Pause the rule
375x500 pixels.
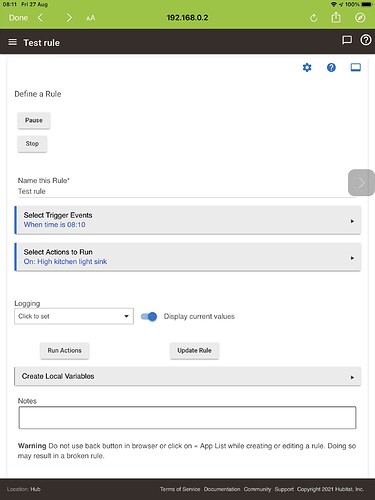(34, 120)
